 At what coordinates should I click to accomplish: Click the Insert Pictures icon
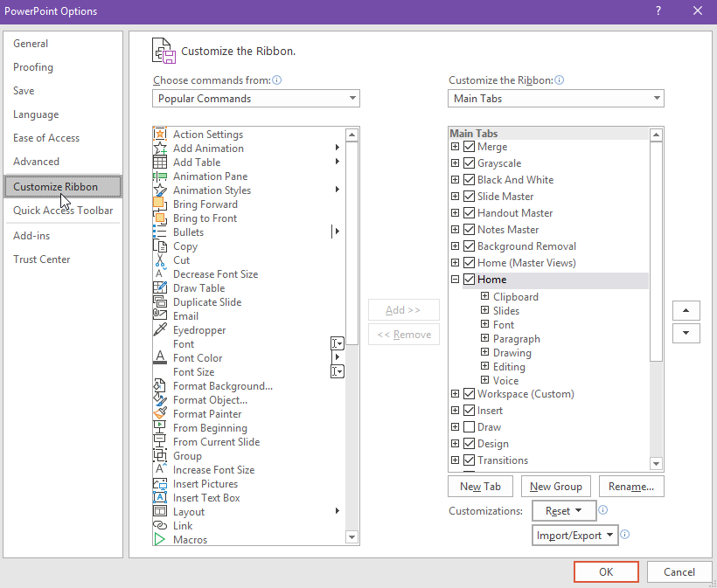click(160, 484)
